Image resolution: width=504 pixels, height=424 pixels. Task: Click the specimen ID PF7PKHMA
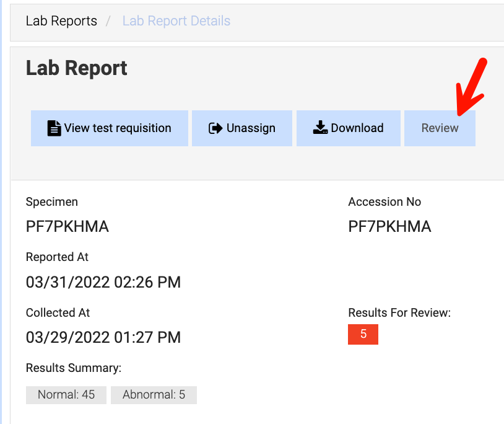pyautogui.click(x=67, y=226)
